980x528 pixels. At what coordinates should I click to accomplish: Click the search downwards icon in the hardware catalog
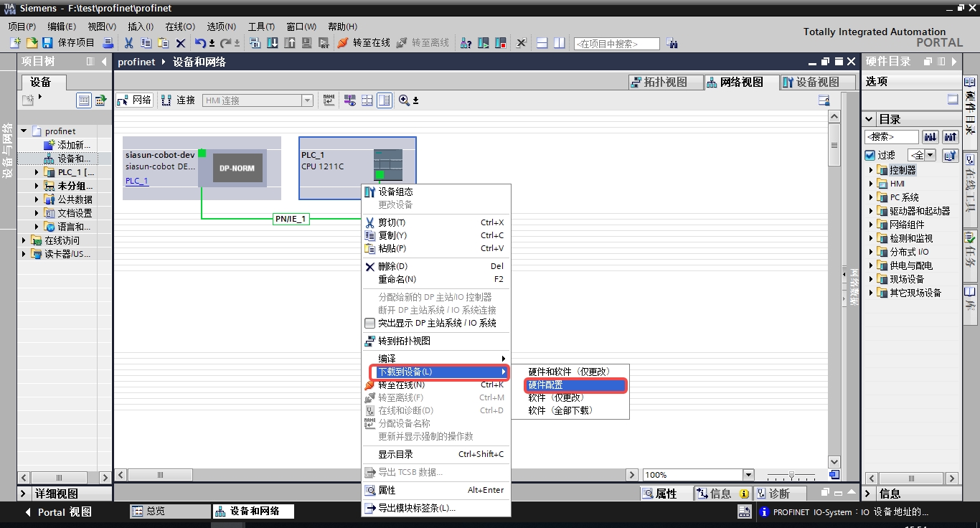[930, 136]
